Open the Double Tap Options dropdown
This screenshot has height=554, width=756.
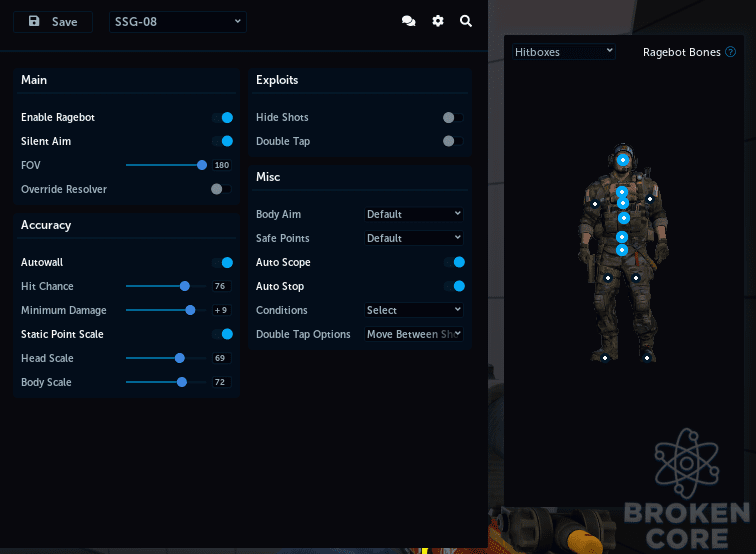(414, 334)
